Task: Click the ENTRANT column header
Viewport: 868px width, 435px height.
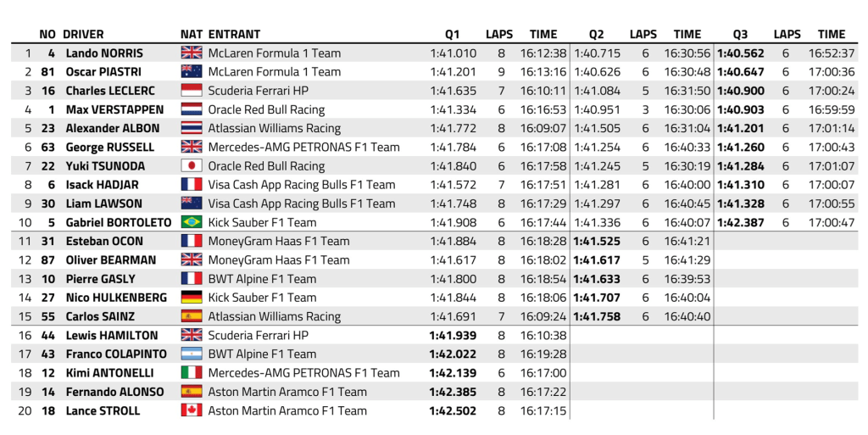Action: (234, 35)
